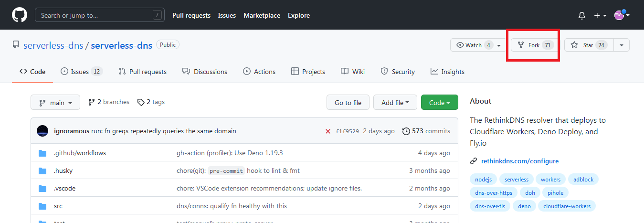Click the nodejs topic tag

coord(484,180)
